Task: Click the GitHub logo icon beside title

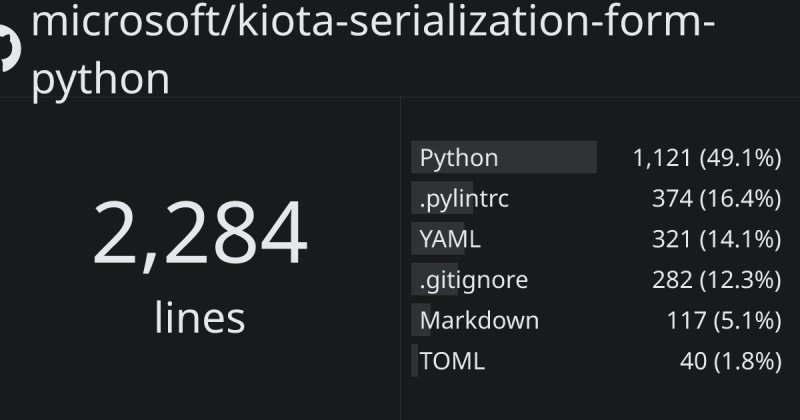Action: pyautogui.click(x=9, y=49)
